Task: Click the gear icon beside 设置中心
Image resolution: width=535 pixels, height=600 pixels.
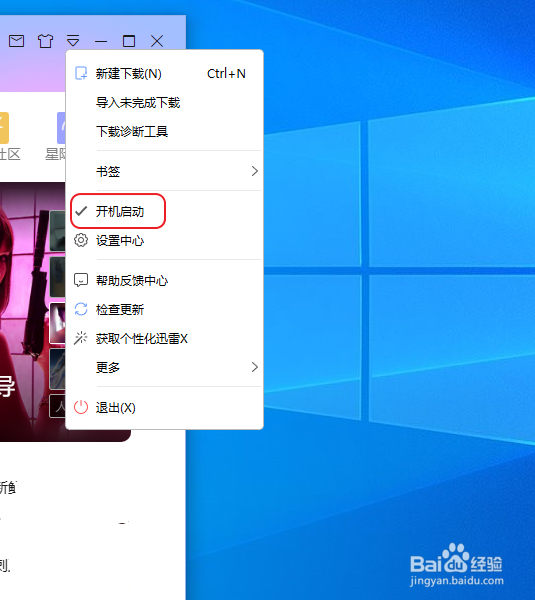Action: pyautogui.click(x=81, y=240)
